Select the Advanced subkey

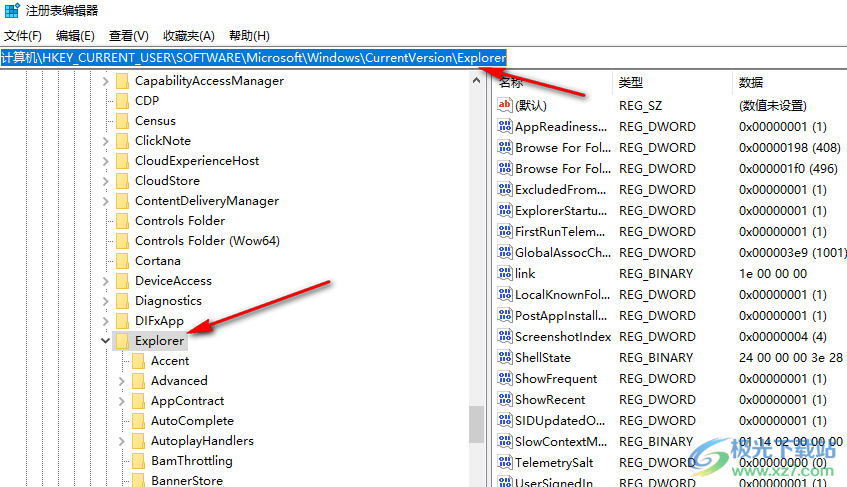coord(179,381)
